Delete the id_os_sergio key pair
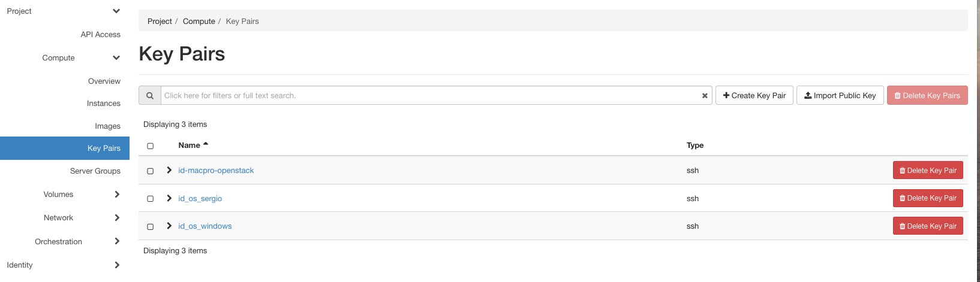The height and width of the screenshot is (282, 980). tap(928, 198)
